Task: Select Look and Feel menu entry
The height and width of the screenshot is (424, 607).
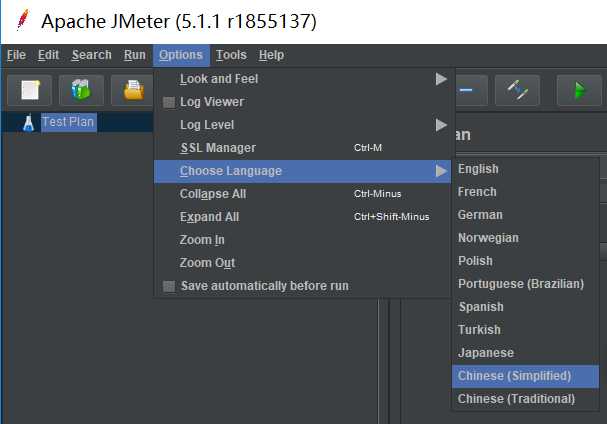Action: (x=302, y=79)
